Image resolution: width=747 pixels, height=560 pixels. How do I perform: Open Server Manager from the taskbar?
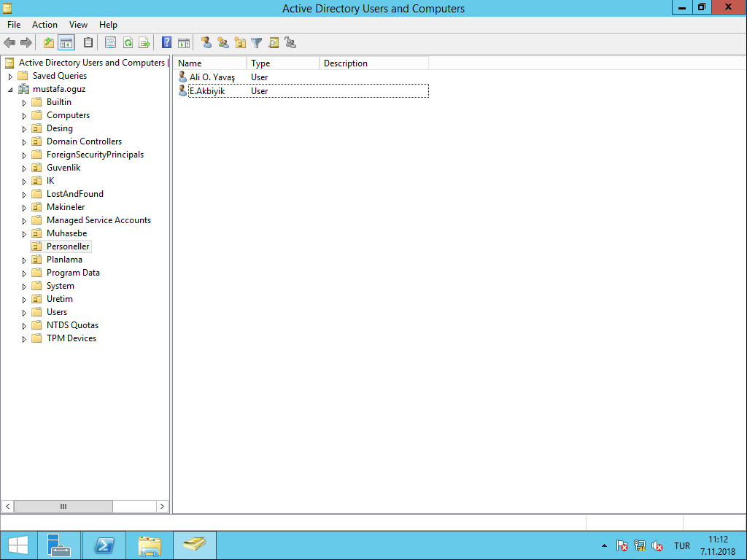59,545
